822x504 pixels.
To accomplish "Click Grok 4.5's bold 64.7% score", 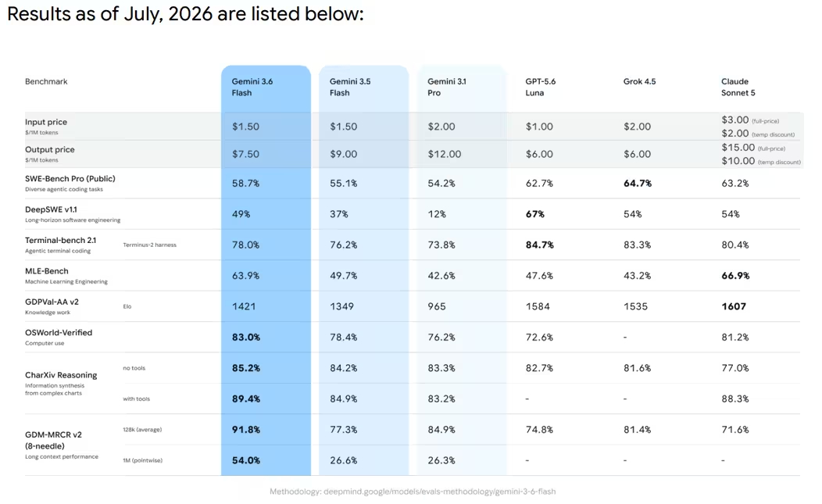I will click(638, 183).
